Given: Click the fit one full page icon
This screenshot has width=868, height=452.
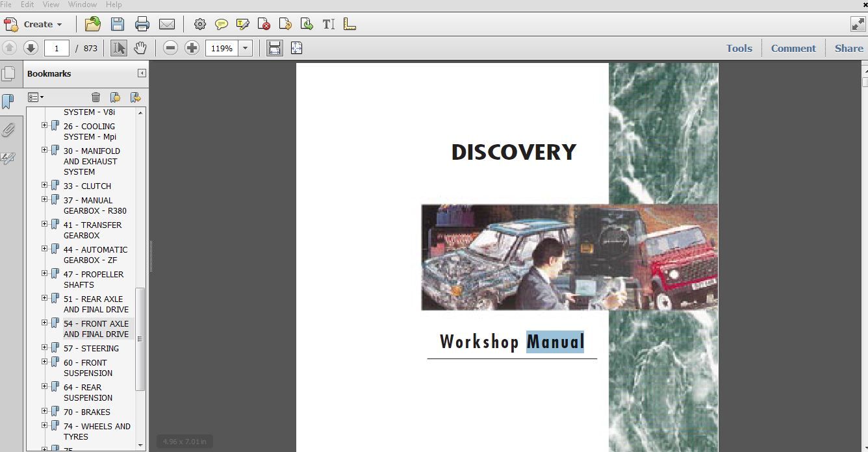Looking at the screenshot, I should point(297,48).
